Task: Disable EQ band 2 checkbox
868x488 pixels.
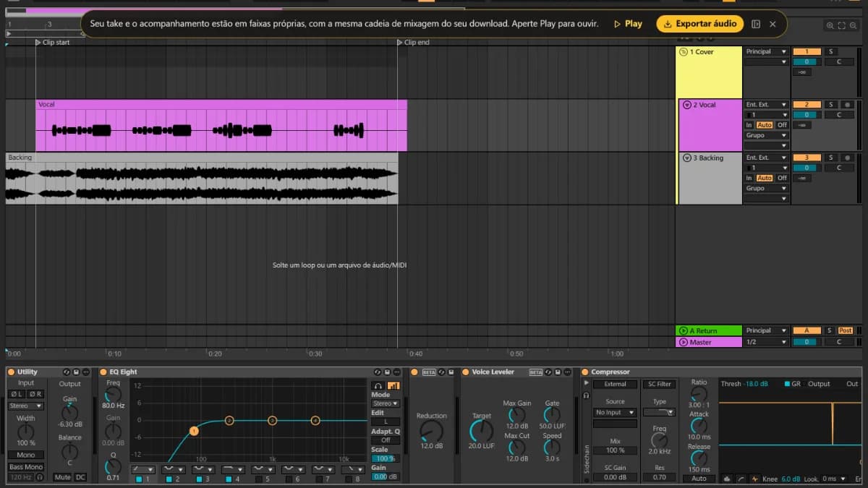Action: pyautogui.click(x=169, y=479)
